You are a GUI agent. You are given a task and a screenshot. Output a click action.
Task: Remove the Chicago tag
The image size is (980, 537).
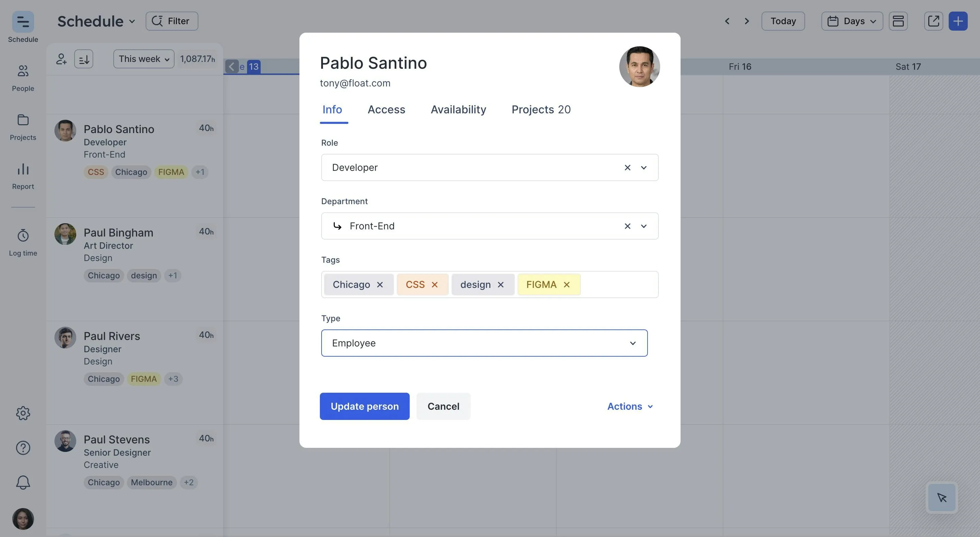pyautogui.click(x=380, y=285)
